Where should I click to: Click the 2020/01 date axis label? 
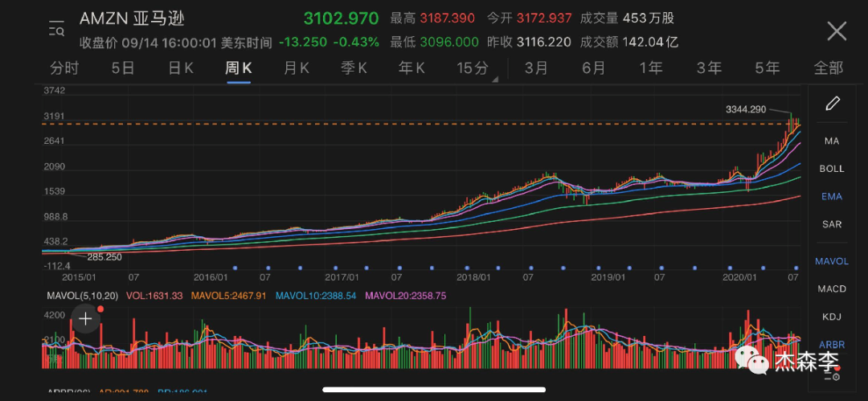coord(739,276)
